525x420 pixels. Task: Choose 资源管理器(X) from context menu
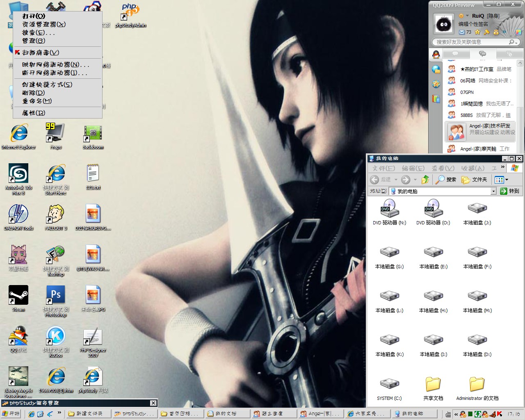point(57,24)
